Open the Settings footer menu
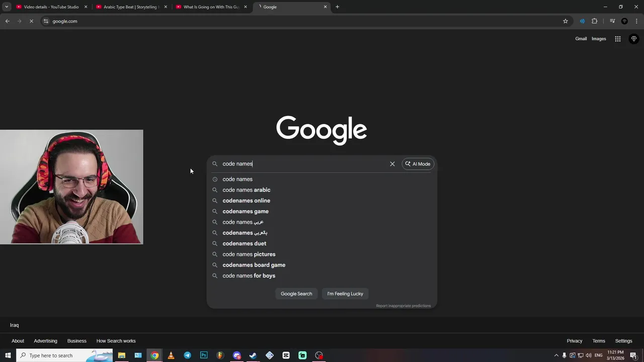The height and width of the screenshot is (362, 644). pos(623,341)
